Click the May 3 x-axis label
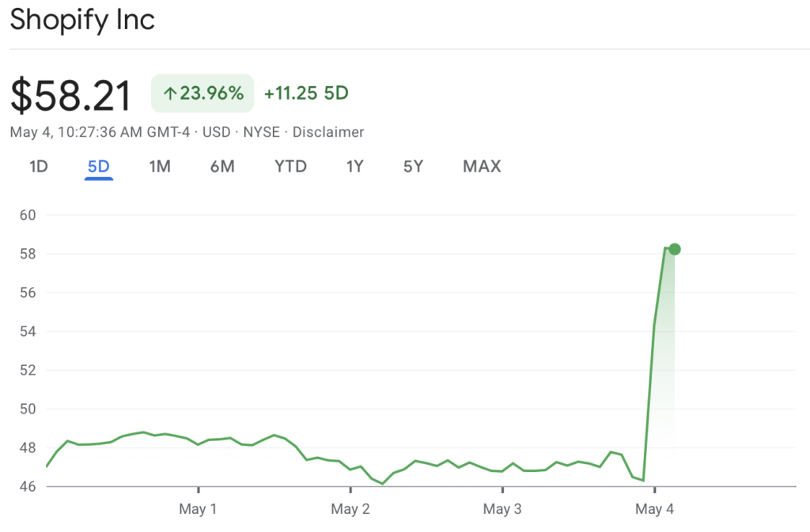The height and width of the screenshot is (532, 810). click(x=502, y=509)
